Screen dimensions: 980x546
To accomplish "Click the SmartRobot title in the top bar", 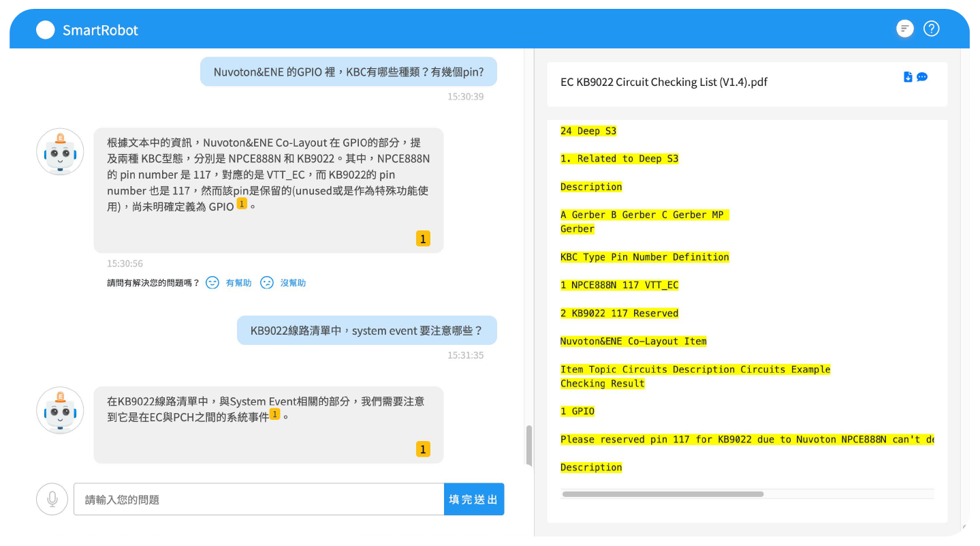I will [x=100, y=29].
